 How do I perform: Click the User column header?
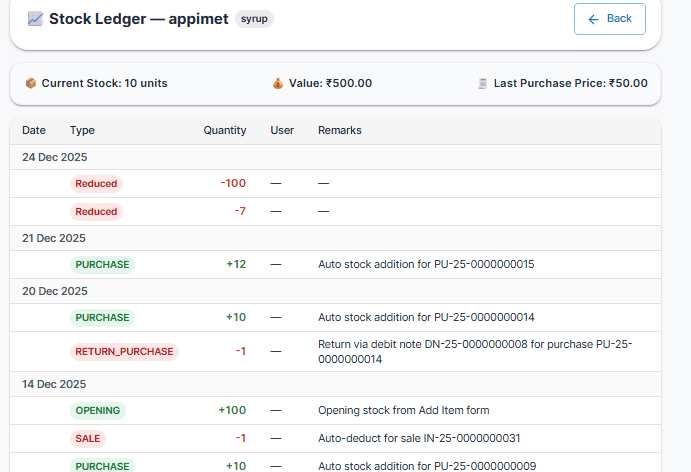coord(282,130)
